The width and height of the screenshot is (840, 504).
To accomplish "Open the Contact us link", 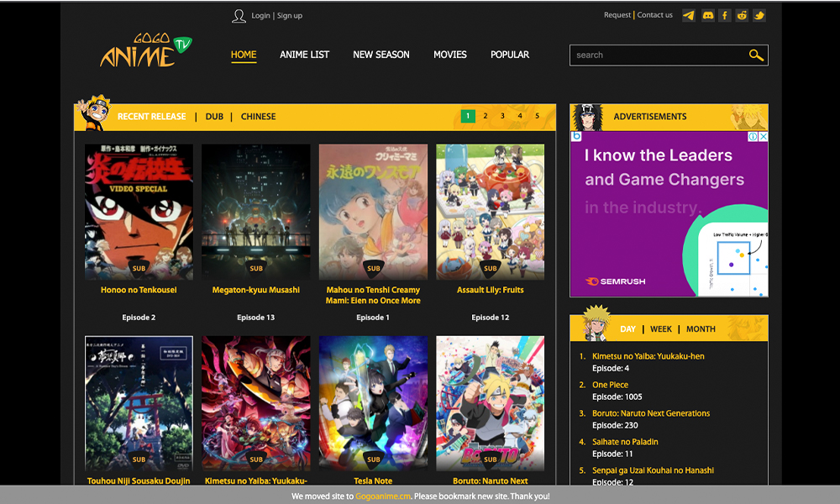I will coord(654,15).
